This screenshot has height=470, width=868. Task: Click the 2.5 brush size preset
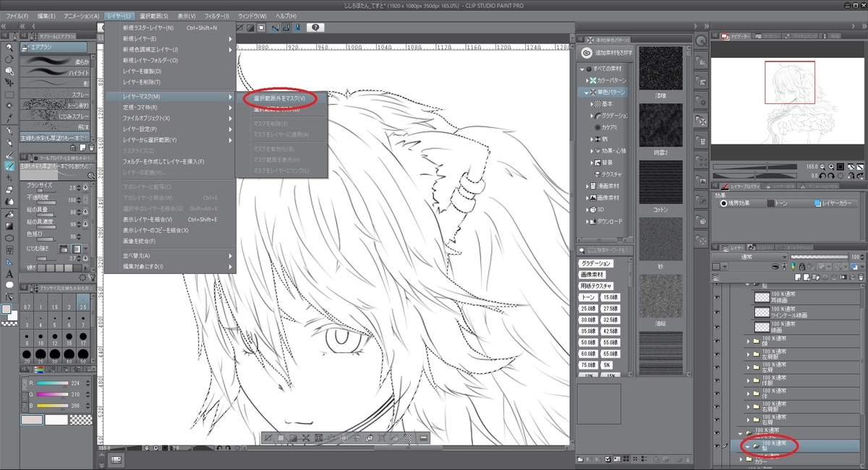(x=83, y=302)
